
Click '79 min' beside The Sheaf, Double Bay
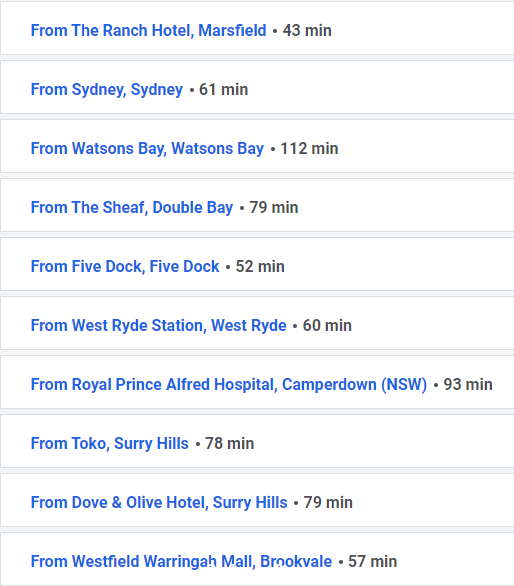point(274,208)
